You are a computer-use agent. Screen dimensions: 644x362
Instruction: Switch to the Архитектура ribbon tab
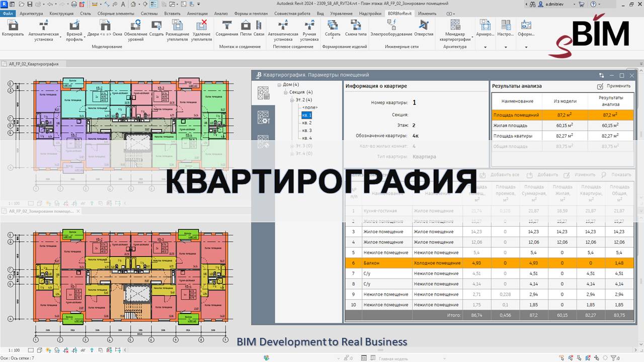(31, 14)
